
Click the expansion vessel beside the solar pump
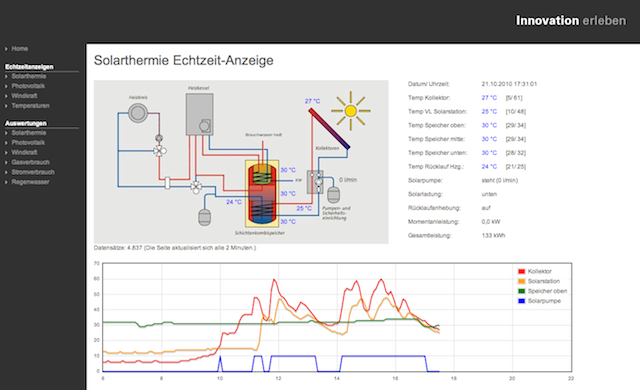[333, 194]
